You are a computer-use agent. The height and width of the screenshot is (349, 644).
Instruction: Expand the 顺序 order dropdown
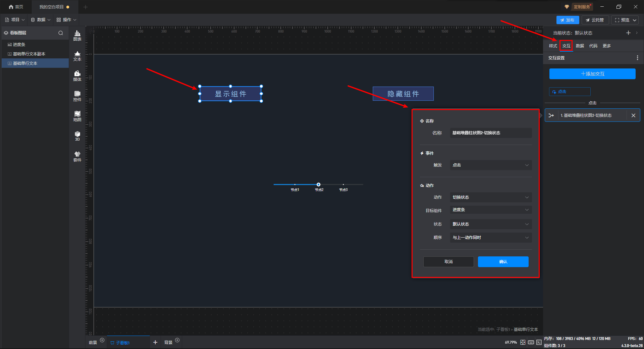pyautogui.click(x=490, y=238)
